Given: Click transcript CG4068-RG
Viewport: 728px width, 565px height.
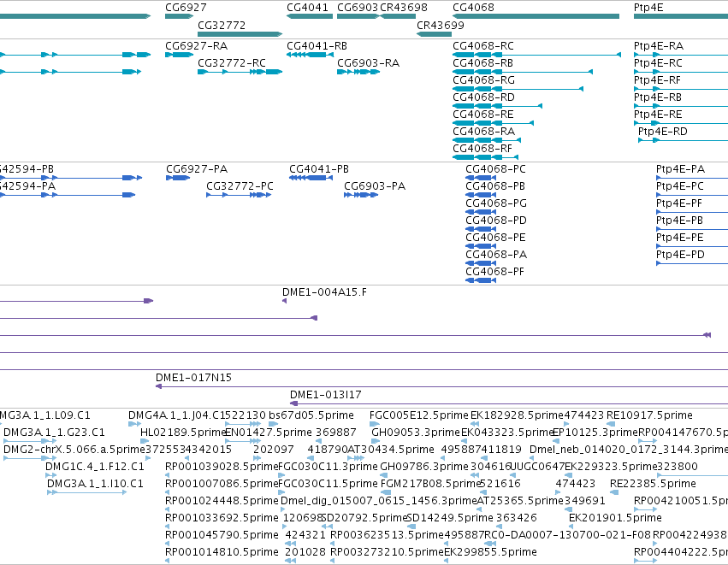Looking at the screenshot, I should coord(518,89).
